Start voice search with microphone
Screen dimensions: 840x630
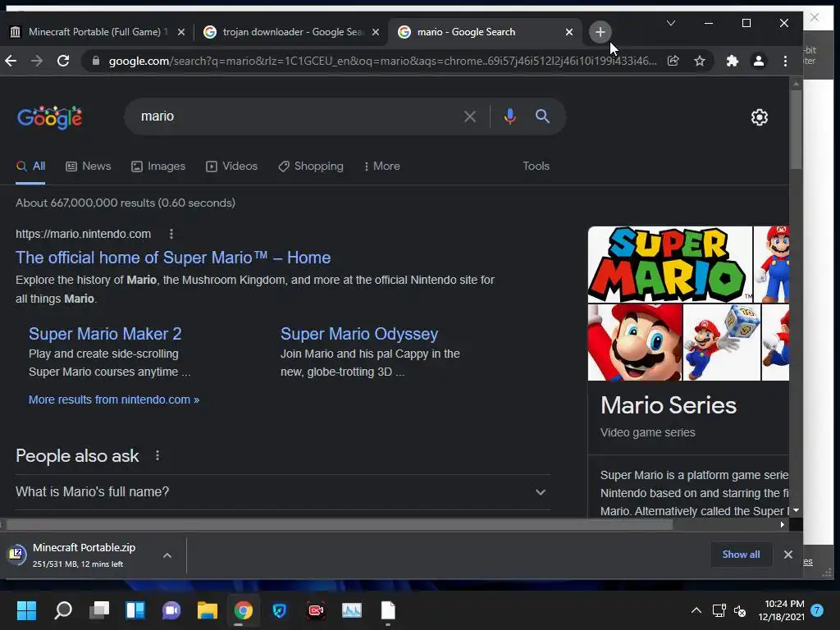click(x=510, y=116)
